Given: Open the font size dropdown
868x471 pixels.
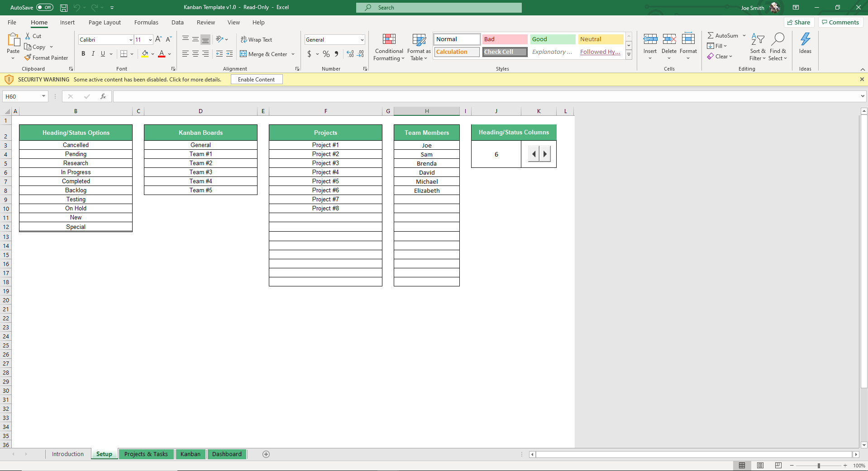Looking at the screenshot, I should coord(150,40).
